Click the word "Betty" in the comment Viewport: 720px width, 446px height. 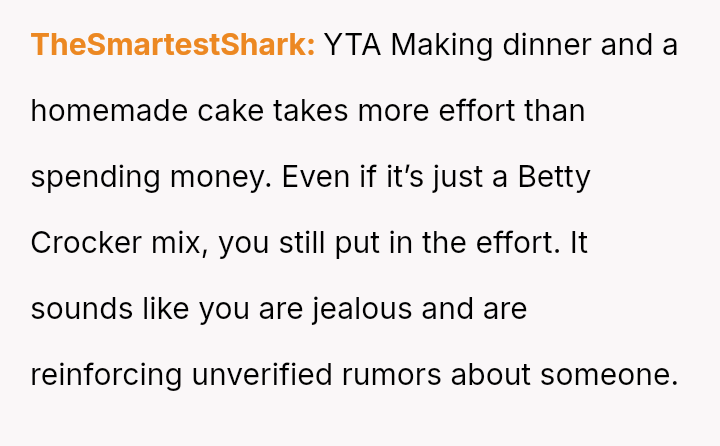pyautogui.click(x=554, y=177)
